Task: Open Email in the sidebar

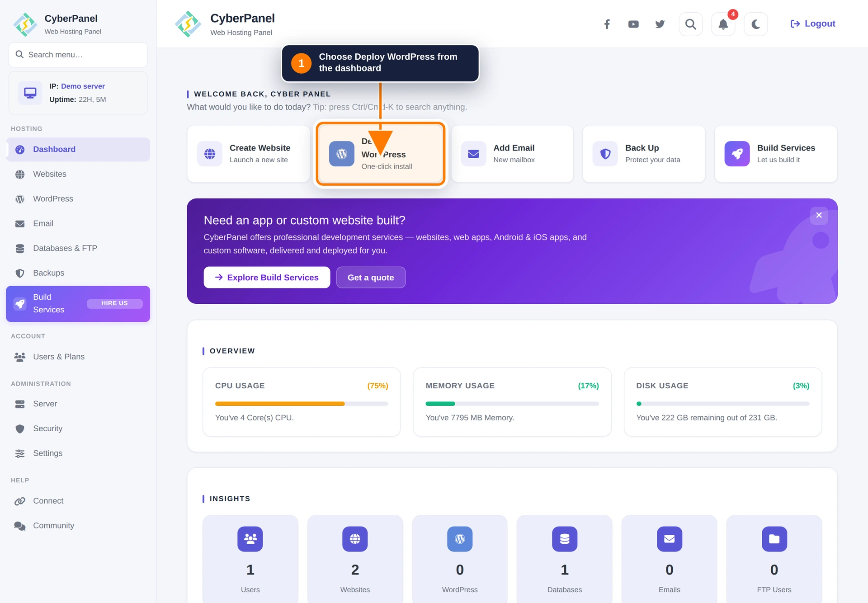Action: [x=78, y=223]
